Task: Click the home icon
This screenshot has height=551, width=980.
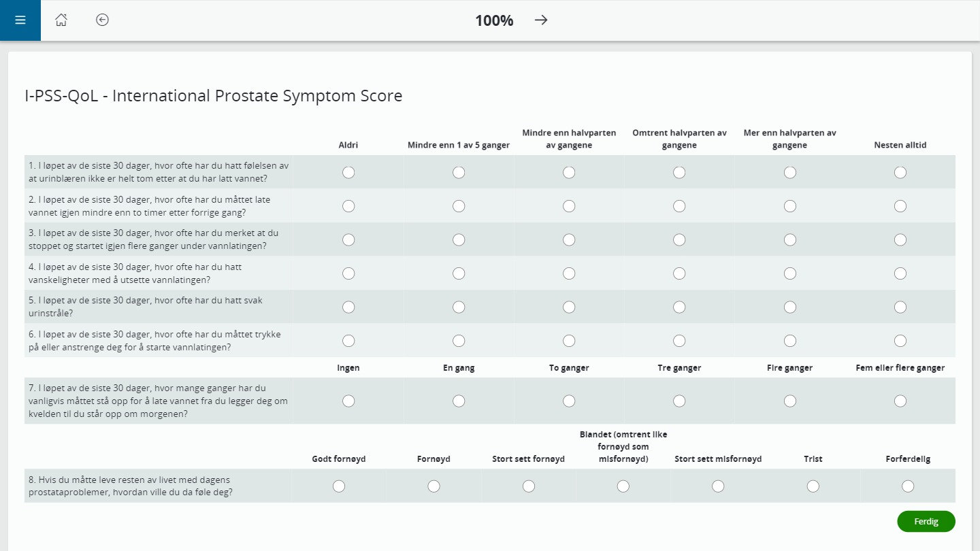Action: tap(61, 20)
